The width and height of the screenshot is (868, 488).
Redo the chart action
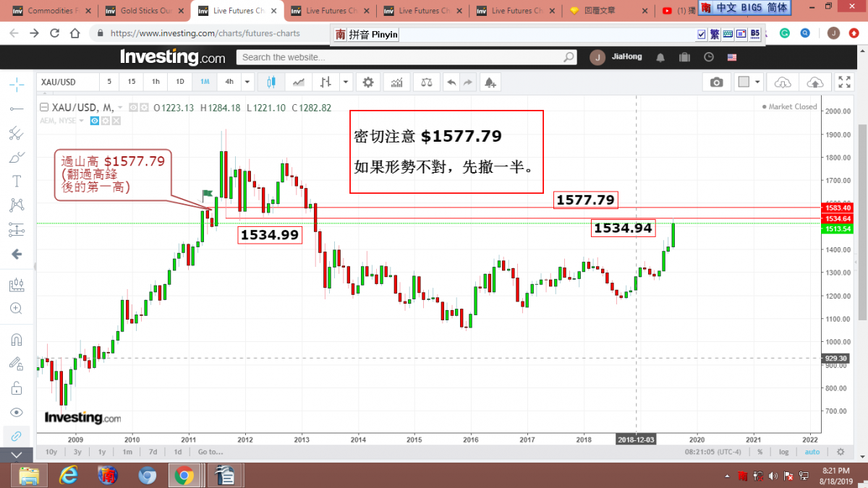467,82
